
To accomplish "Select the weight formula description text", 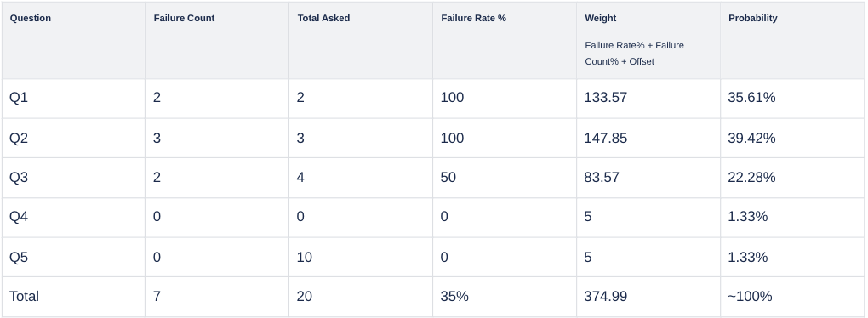I will pos(634,53).
